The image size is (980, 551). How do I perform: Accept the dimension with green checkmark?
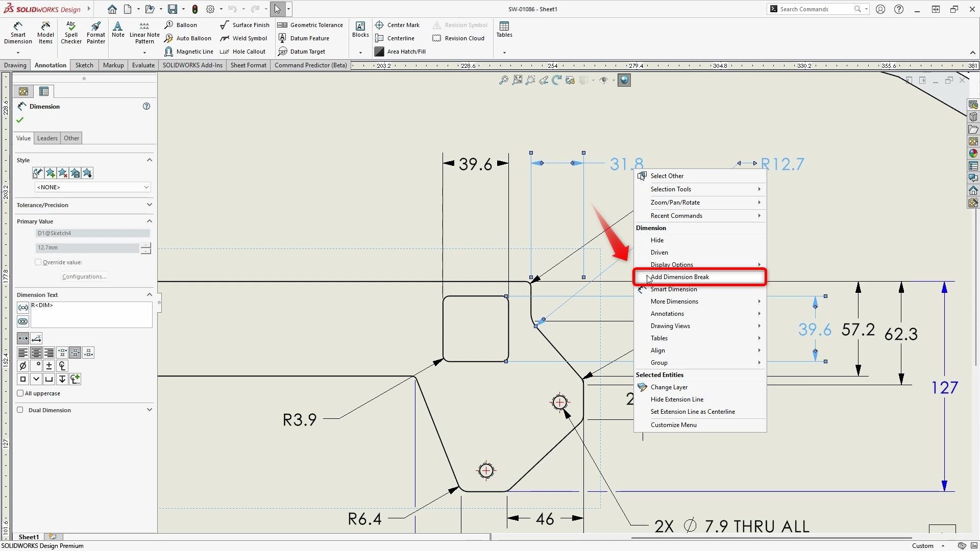click(20, 120)
